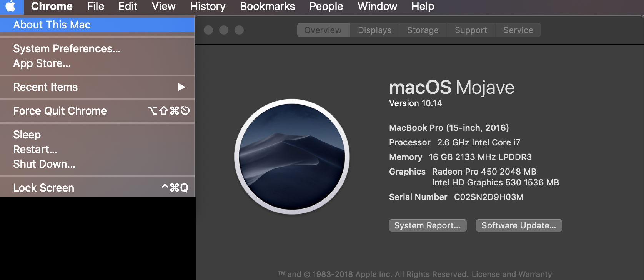This screenshot has width=644, height=280.
Task: Select Restart in the Apple menu
Action: tap(35, 150)
